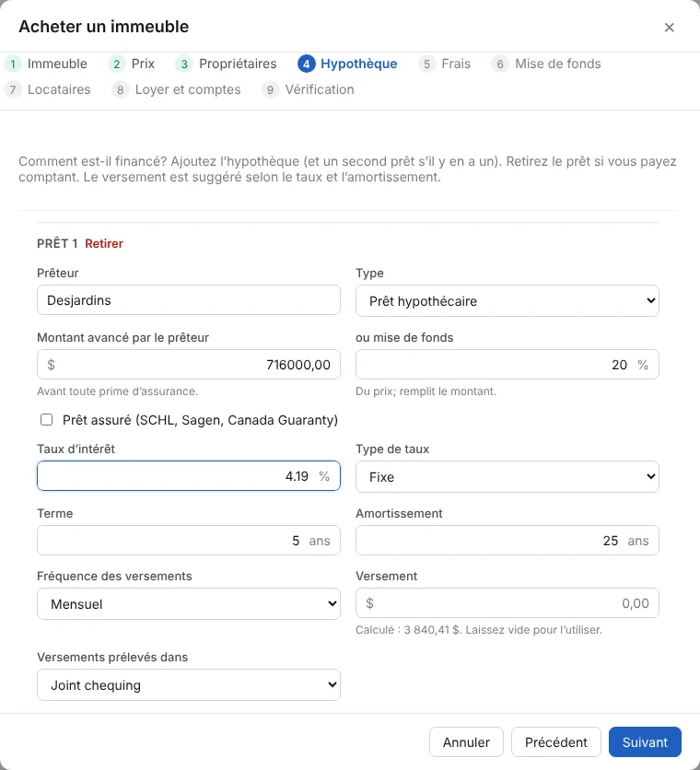The image size is (700, 770).
Task: Click the 'PRÊT 1' heading
Action: (57, 243)
